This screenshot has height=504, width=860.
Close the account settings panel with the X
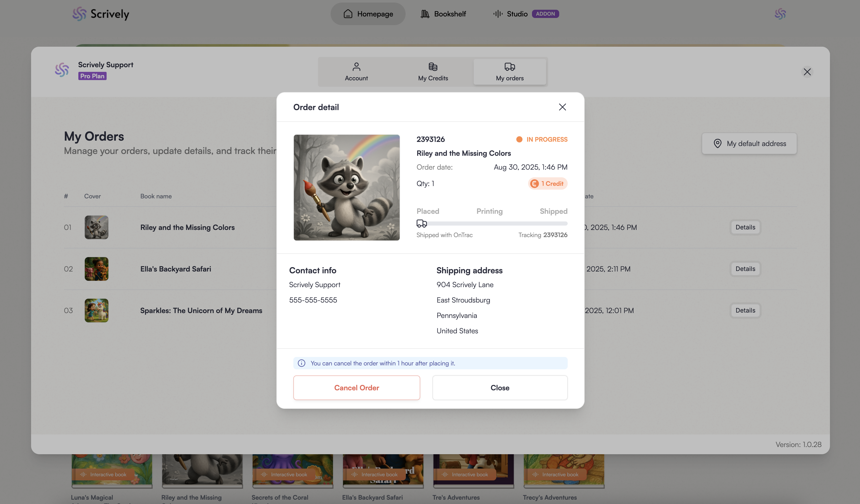pyautogui.click(x=807, y=72)
